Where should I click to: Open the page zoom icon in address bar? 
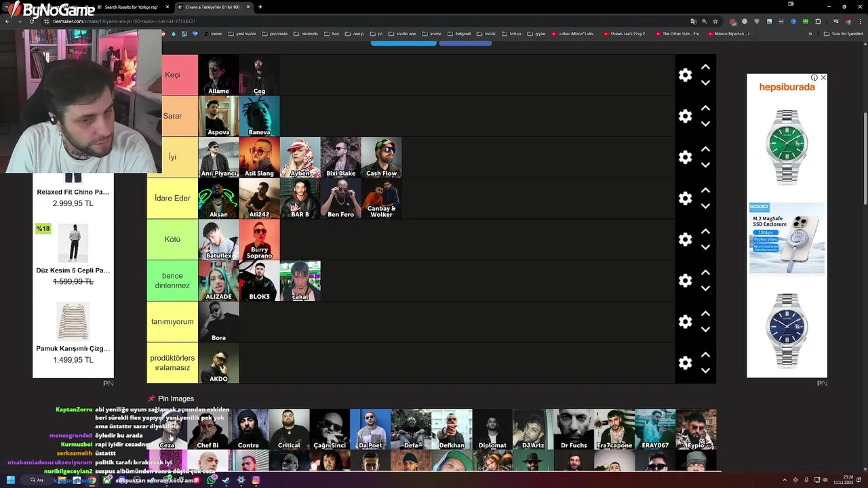(x=705, y=21)
